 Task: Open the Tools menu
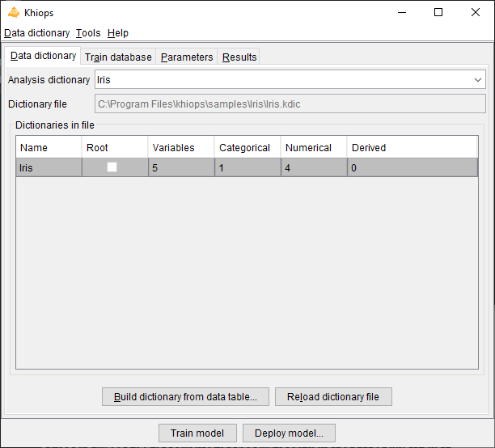click(88, 33)
